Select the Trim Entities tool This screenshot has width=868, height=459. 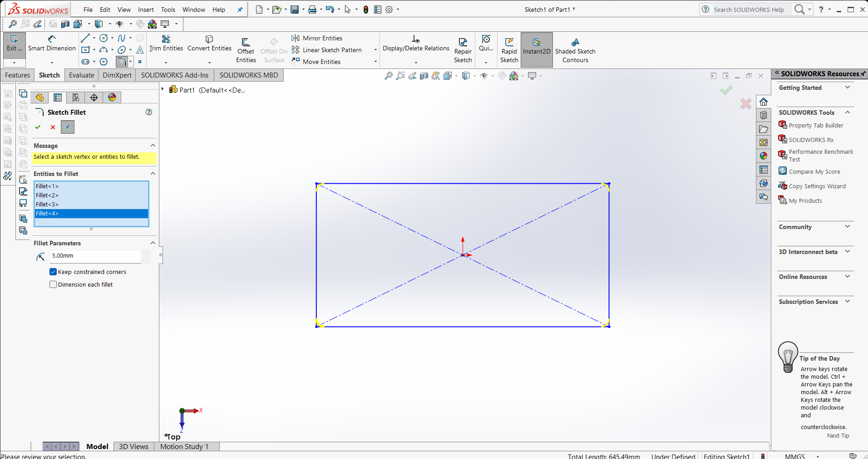pyautogui.click(x=166, y=44)
